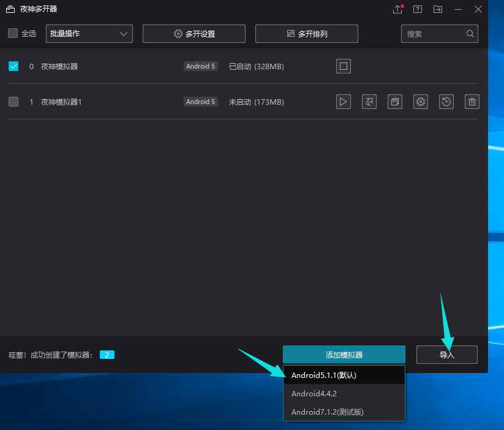
Task: Select Android5.1.1(默认) option
Action: pos(344,375)
